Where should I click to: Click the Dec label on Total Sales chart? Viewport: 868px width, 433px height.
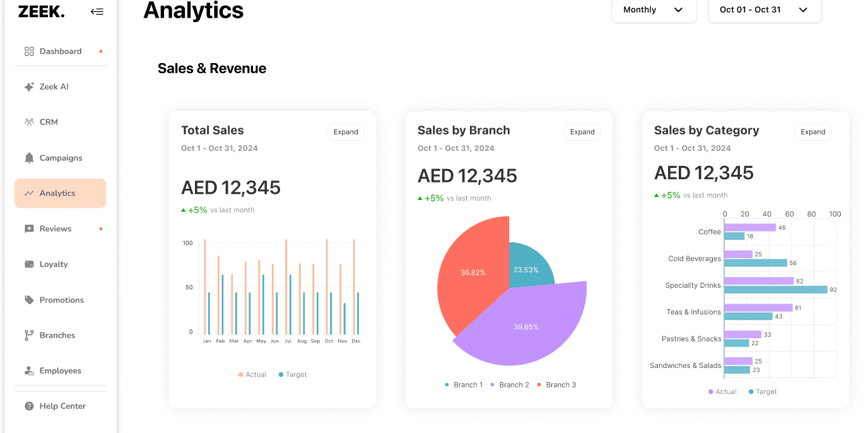(x=356, y=341)
